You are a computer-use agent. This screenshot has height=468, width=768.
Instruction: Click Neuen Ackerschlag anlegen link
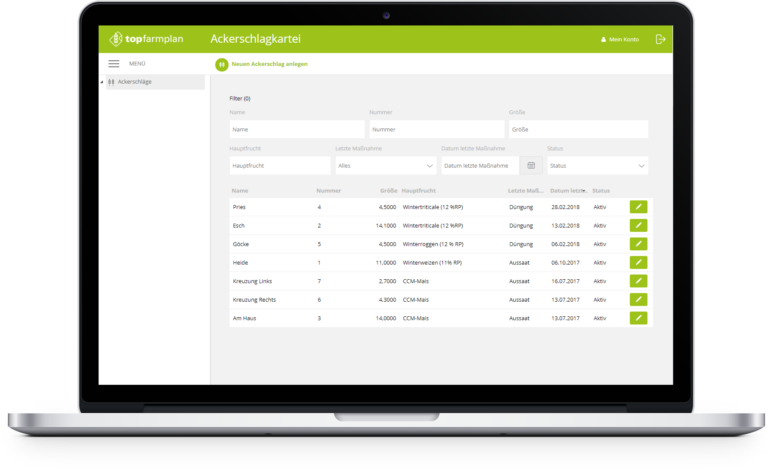269,64
